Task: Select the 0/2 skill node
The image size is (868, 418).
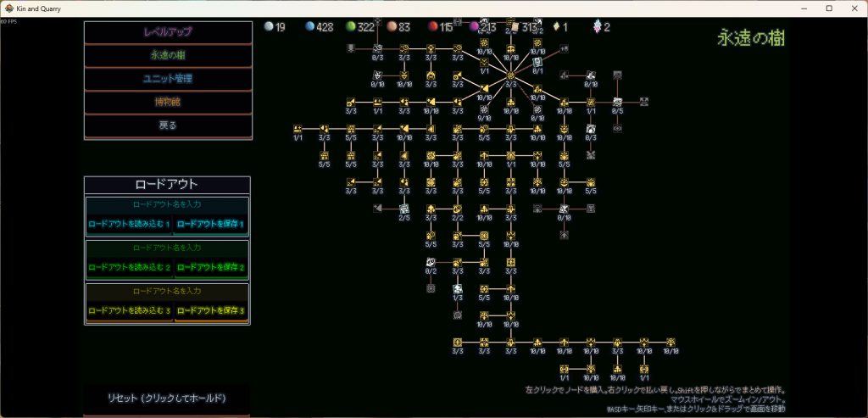Action: click(x=431, y=262)
